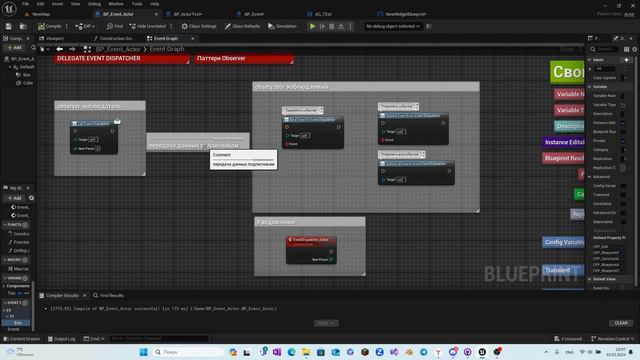
Task: Toggle the Instance Editable checkbox
Action: coord(623,123)
